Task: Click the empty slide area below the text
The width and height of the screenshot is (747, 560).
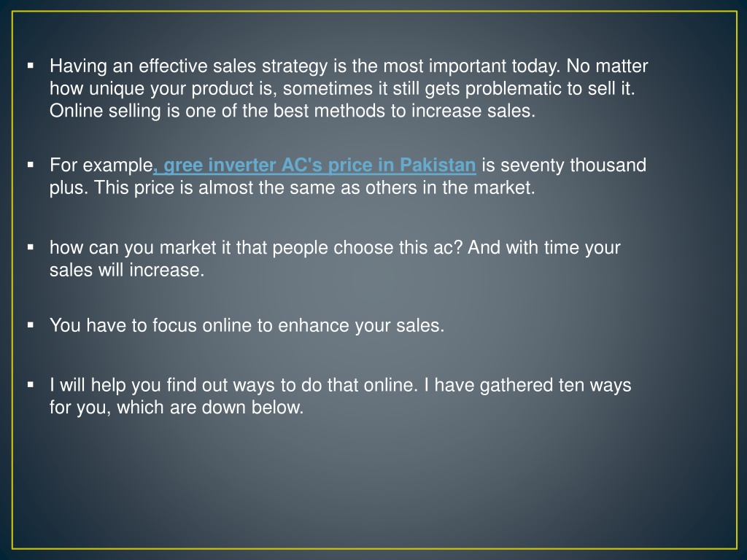Action: [373, 481]
